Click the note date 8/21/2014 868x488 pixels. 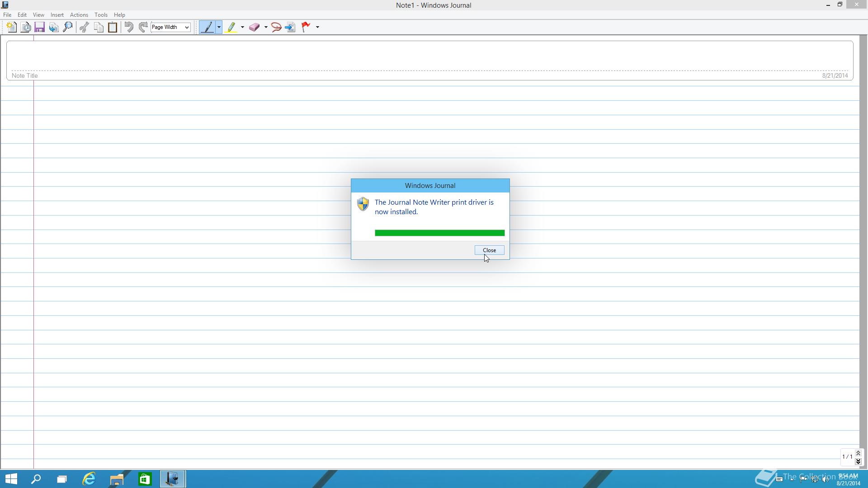coord(835,75)
